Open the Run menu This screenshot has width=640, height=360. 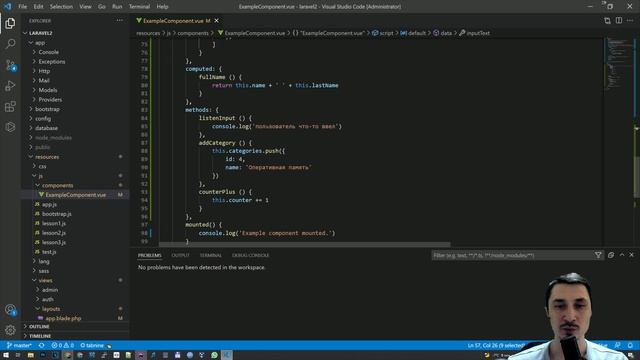[x=117, y=7]
